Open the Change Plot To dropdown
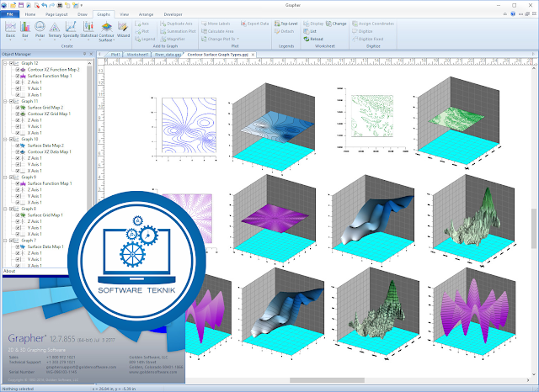The image size is (539, 392). [220, 40]
